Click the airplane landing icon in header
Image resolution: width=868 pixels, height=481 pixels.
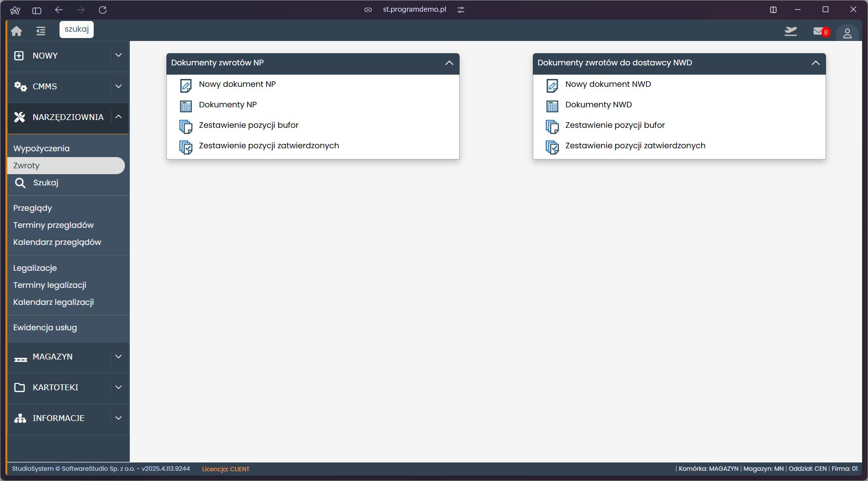click(790, 31)
